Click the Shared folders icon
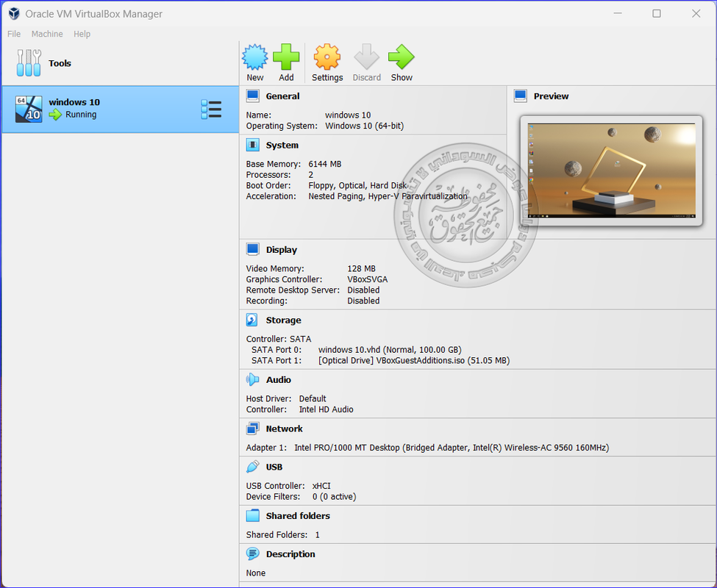717x588 pixels. pyautogui.click(x=252, y=516)
